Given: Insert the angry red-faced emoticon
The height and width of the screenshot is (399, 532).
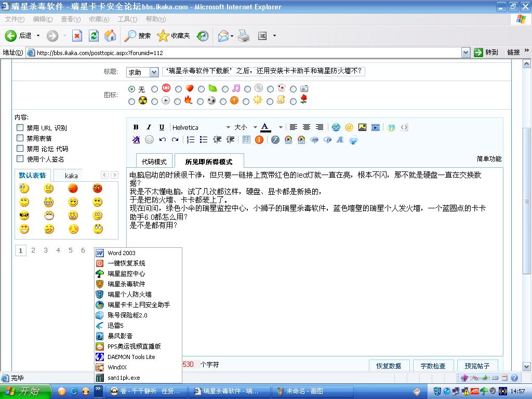Looking at the screenshot, I should tap(97, 188).
